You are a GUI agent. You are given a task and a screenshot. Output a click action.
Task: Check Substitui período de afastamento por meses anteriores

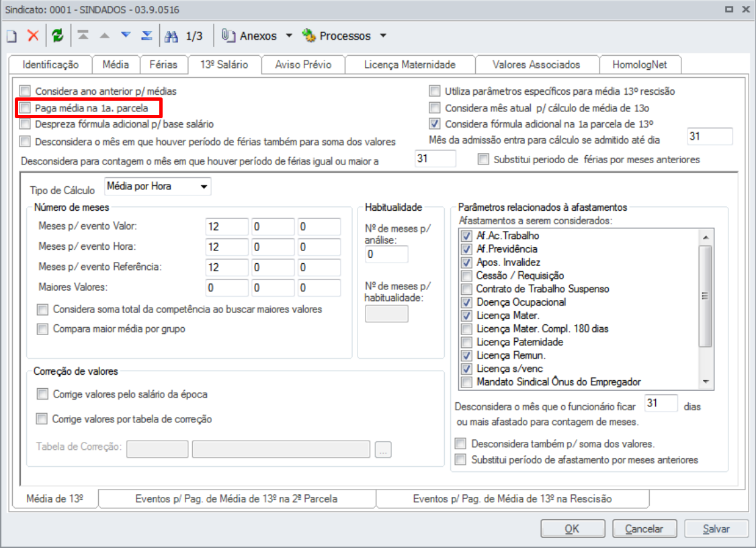coord(461,460)
